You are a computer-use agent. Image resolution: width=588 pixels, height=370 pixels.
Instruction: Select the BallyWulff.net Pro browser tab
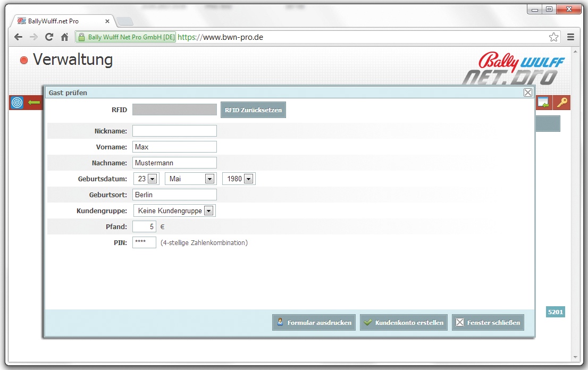click(x=61, y=21)
